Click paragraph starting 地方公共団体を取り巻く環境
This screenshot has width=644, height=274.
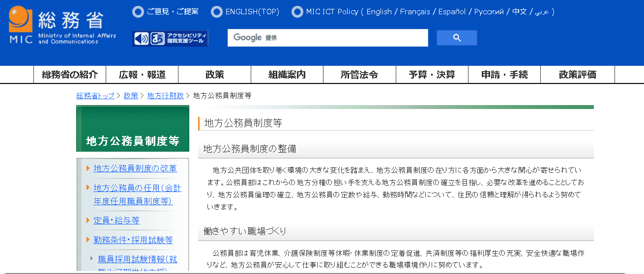(x=396, y=189)
